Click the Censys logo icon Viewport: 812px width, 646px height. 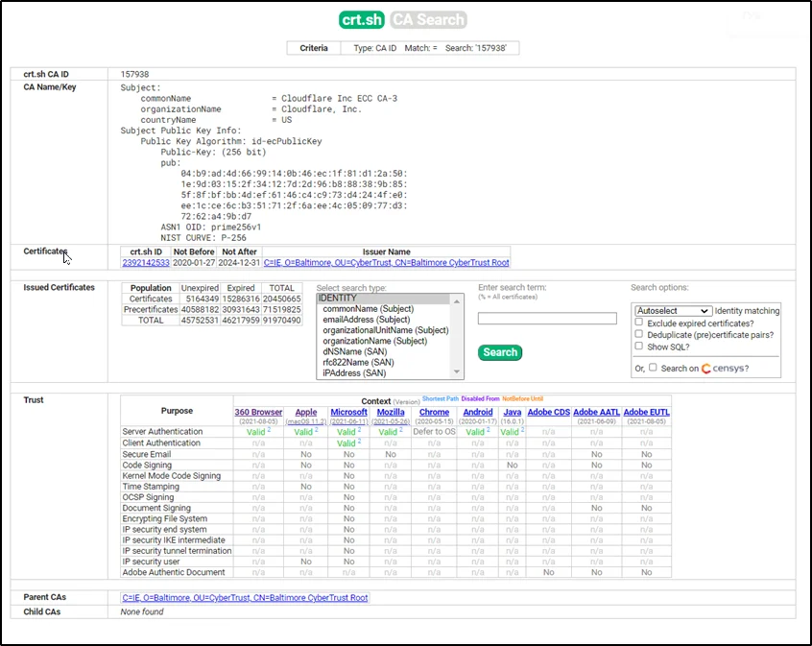(705, 369)
